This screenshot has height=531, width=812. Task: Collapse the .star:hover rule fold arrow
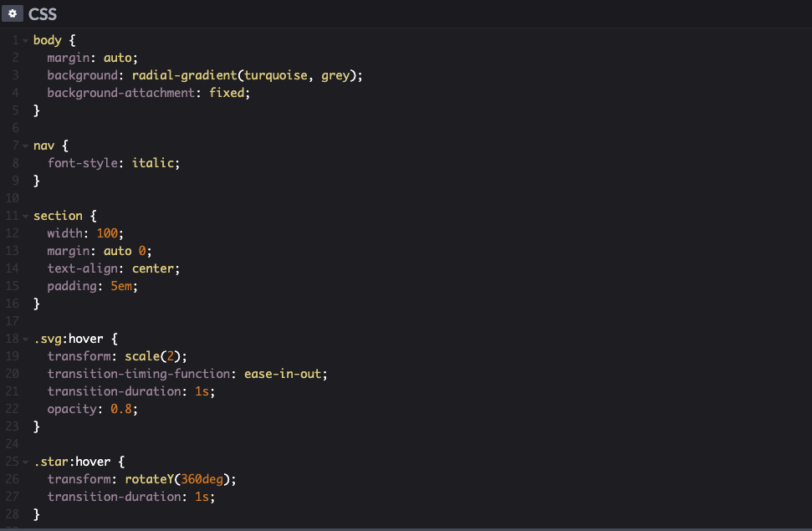[x=24, y=461]
